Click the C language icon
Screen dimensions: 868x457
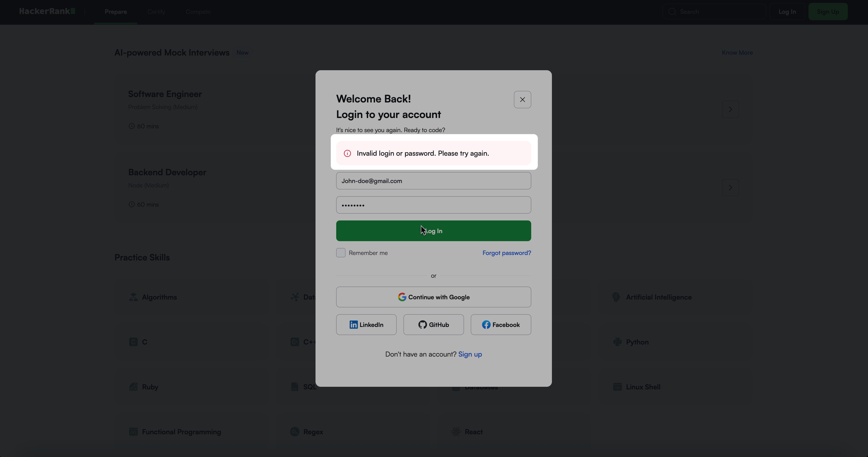coord(133,342)
